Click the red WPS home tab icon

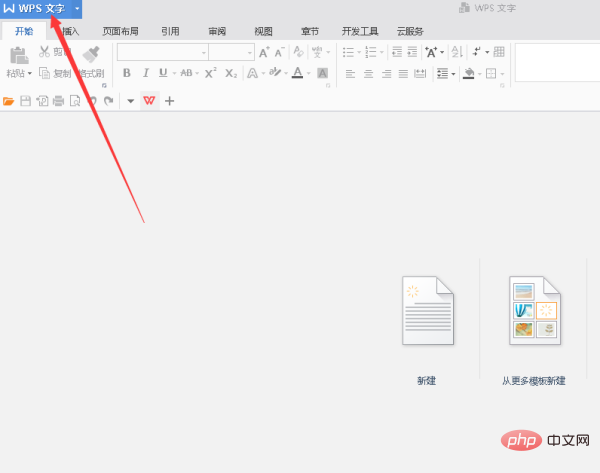[x=150, y=101]
